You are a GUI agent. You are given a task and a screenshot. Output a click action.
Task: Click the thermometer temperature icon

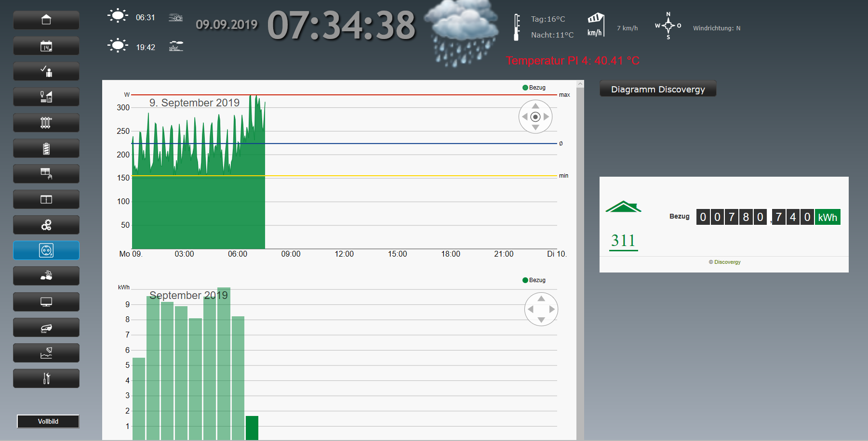[x=517, y=27]
